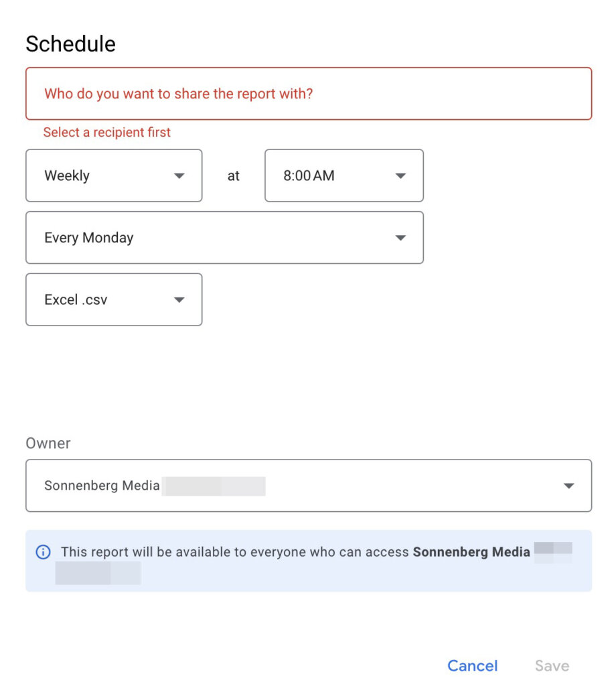Click the report recipient input field
This screenshot has height=686, width=616.
click(x=309, y=94)
